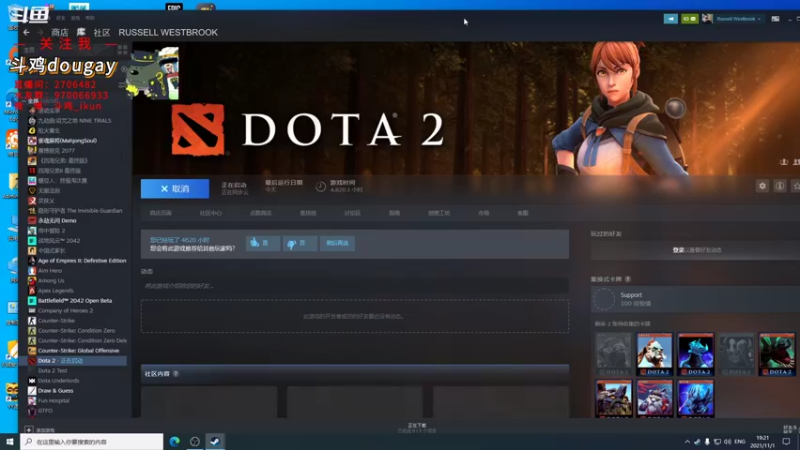Open the 商店 store menu

[x=60, y=32]
